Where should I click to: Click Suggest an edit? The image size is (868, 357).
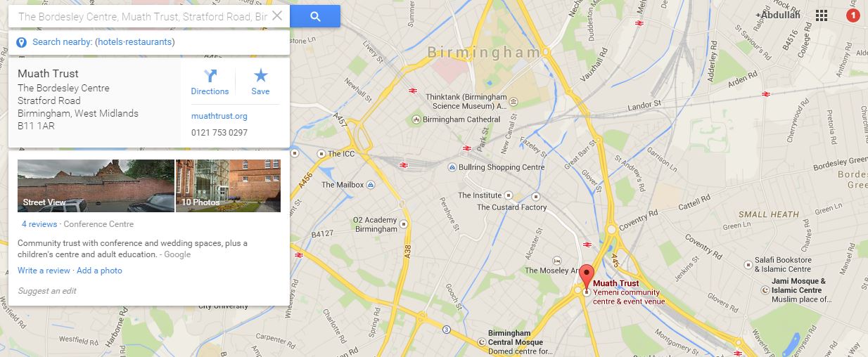47,291
